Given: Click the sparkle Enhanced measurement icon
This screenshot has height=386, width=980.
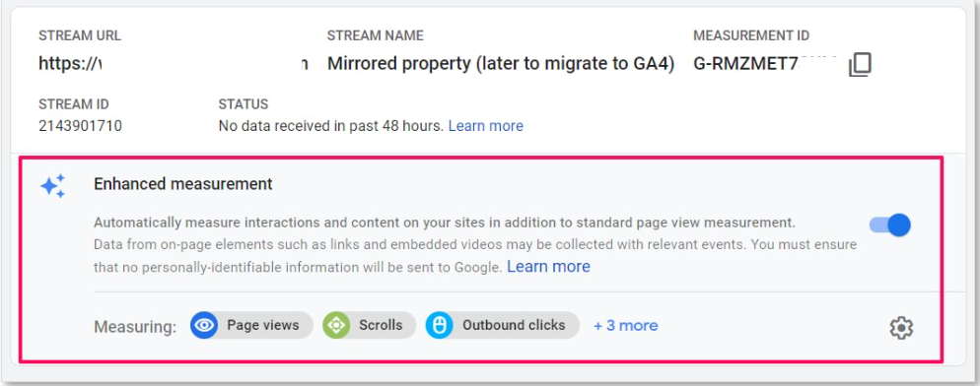Looking at the screenshot, I should click(52, 185).
